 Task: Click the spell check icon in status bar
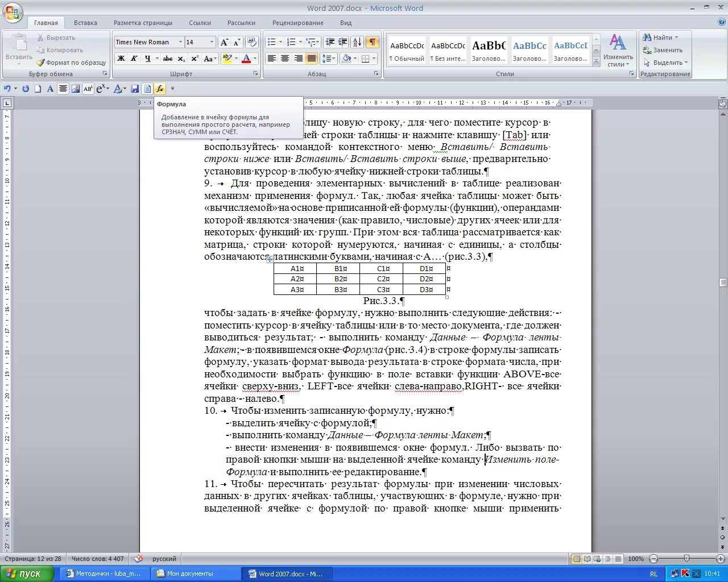point(138,559)
